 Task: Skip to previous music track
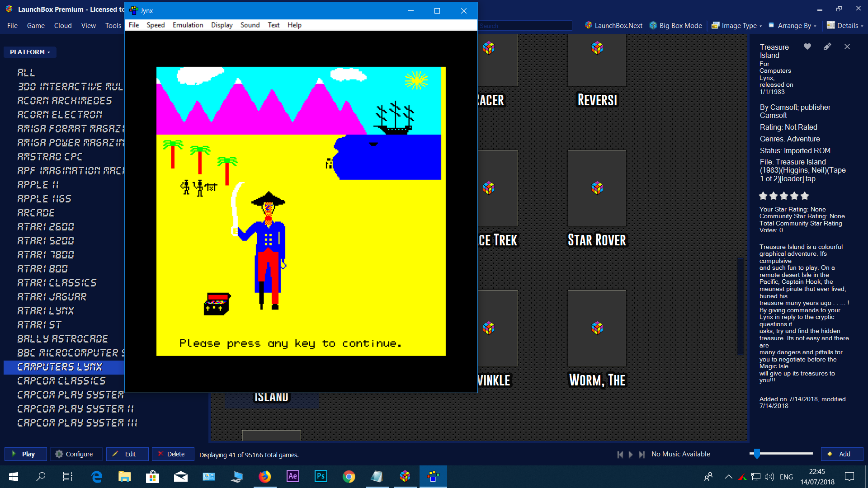pyautogui.click(x=620, y=455)
